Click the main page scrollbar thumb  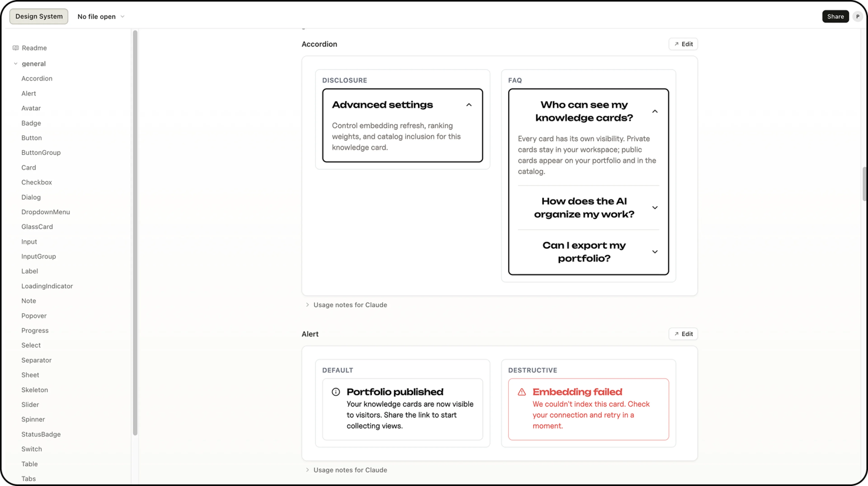tap(864, 184)
